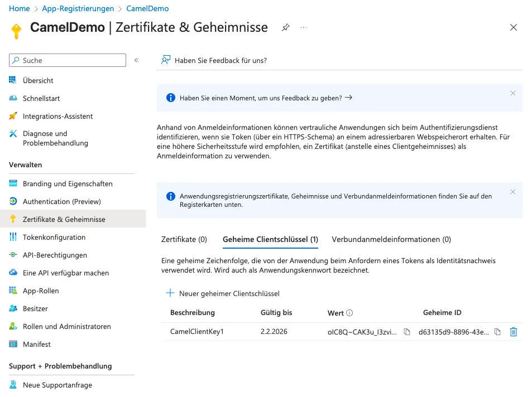The height and width of the screenshot is (397, 532).
Task: Click the Tokenkonfiguration bars icon
Action: (x=13, y=236)
